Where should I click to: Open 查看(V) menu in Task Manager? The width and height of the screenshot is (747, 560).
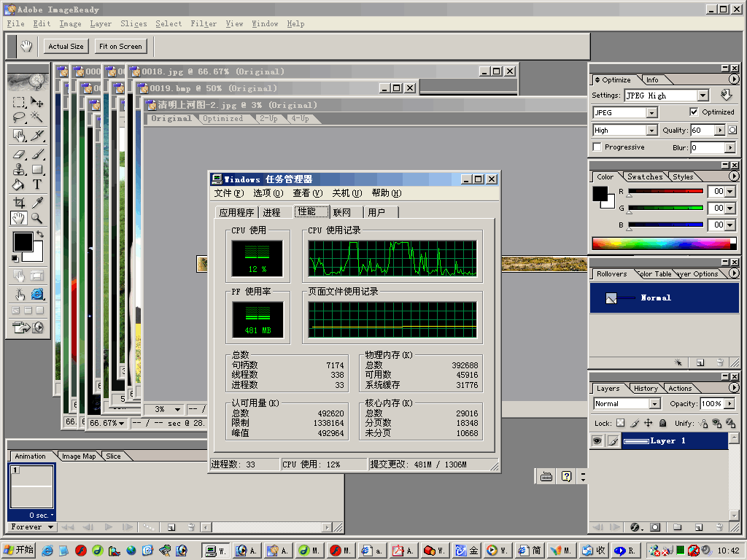pos(307,192)
